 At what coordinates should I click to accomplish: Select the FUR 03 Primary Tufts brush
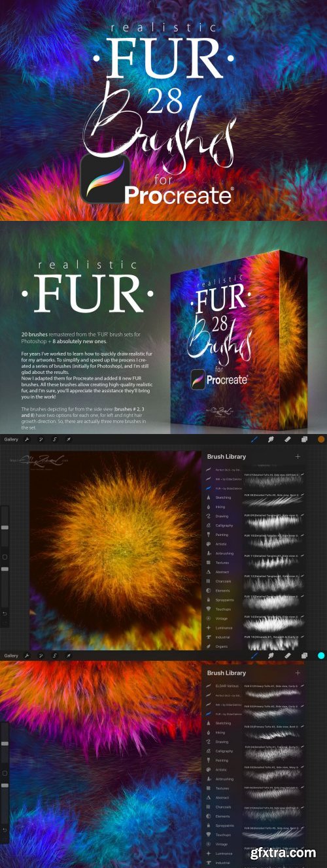tap(275, 732)
